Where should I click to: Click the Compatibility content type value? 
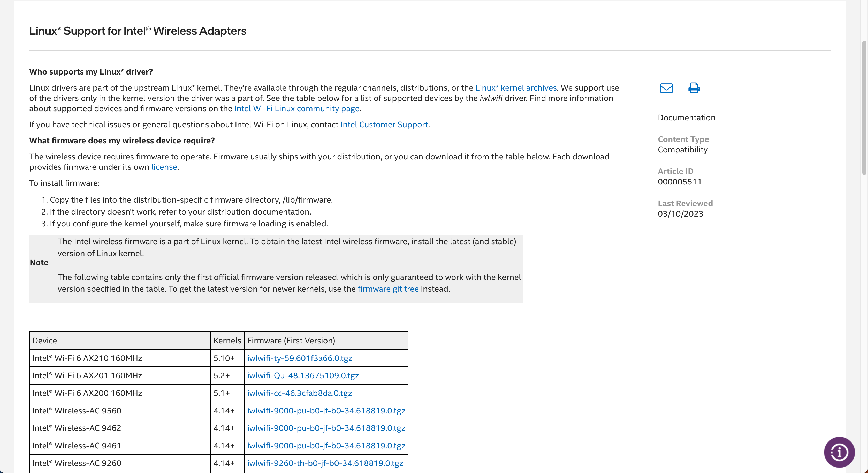683,150
